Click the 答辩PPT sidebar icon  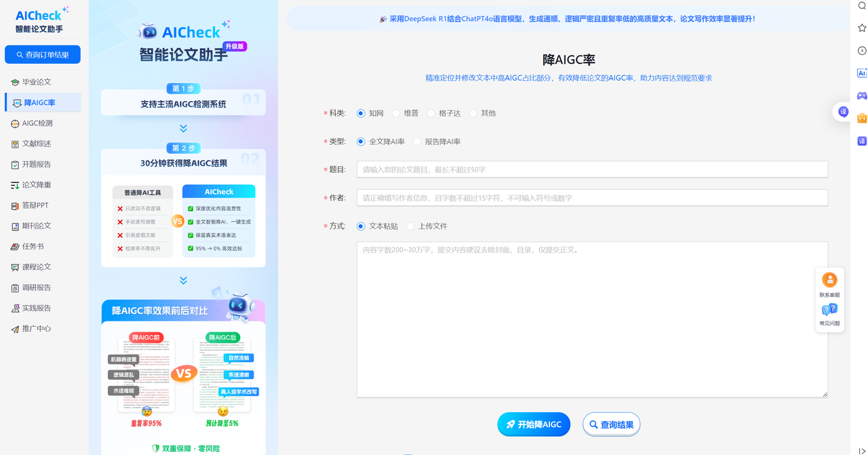16,205
